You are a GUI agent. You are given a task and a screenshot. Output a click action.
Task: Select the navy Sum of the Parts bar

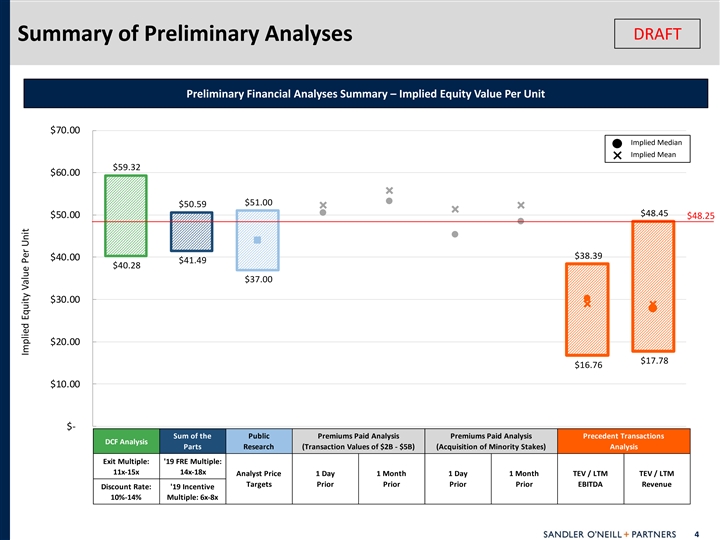[191, 231]
